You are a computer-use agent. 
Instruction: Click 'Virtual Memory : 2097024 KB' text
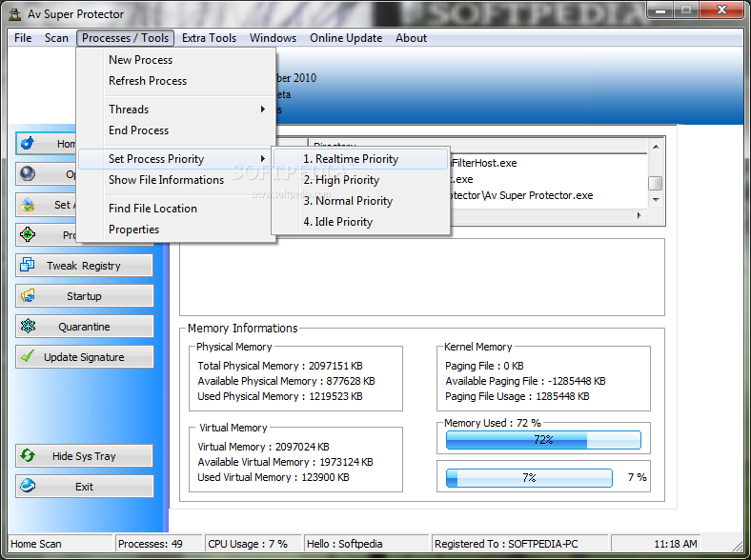tap(263, 447)
